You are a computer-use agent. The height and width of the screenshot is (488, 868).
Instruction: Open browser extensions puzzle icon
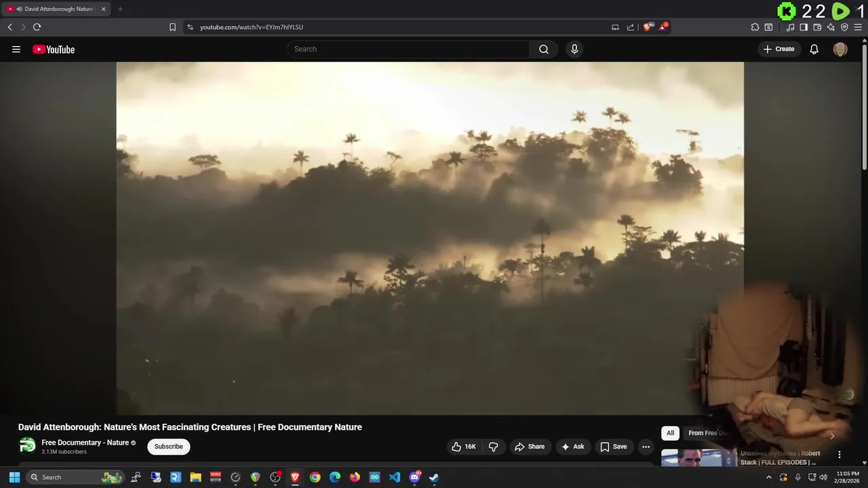pyautogui.click(x=755, y=27)
